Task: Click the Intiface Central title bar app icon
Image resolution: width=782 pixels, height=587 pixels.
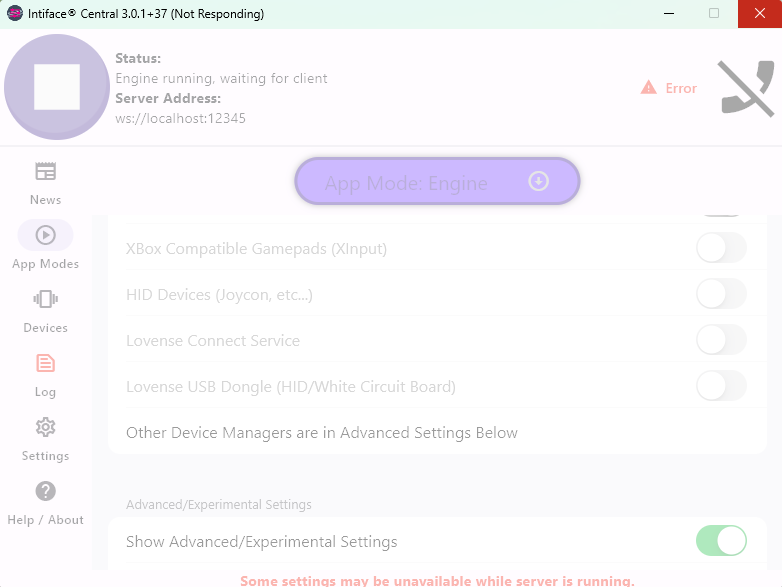Action: [14, 14]
